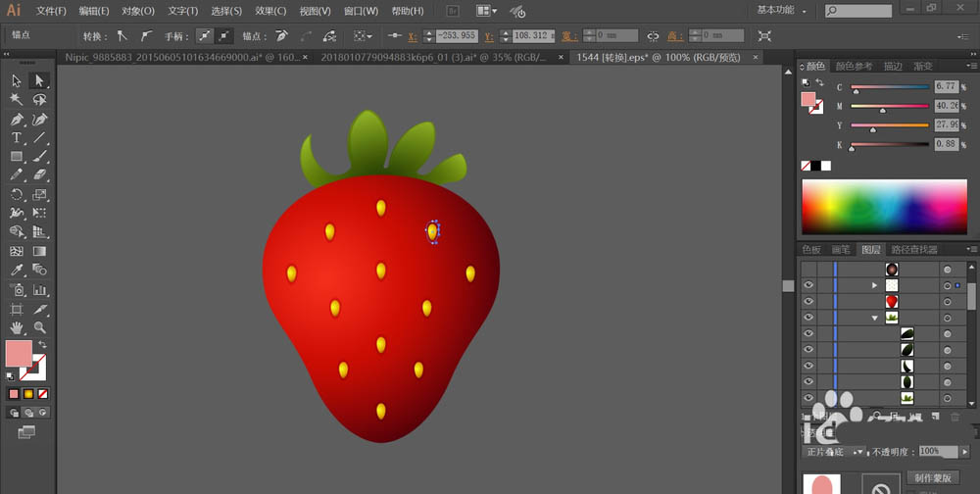
Task: Click the color spectrum bar
Action: point(884,208)
